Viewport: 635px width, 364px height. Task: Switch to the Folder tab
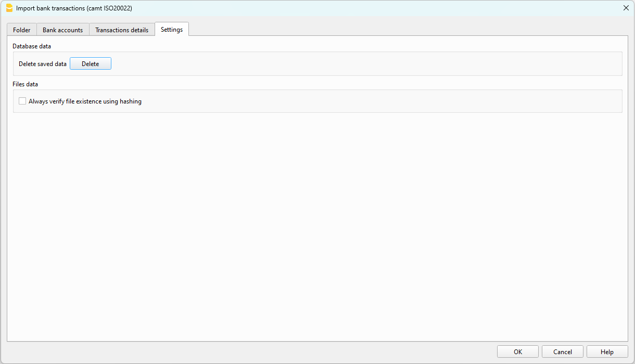tap(21, 30)
